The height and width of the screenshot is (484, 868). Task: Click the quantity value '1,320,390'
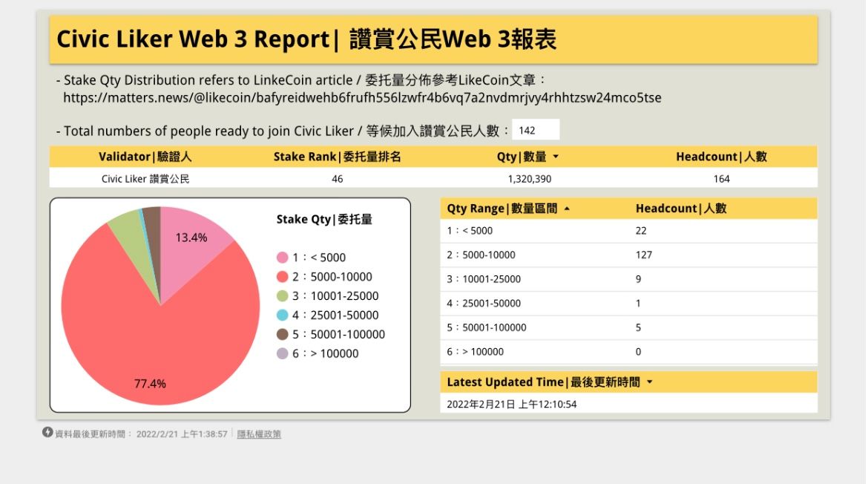coord(529,179)
